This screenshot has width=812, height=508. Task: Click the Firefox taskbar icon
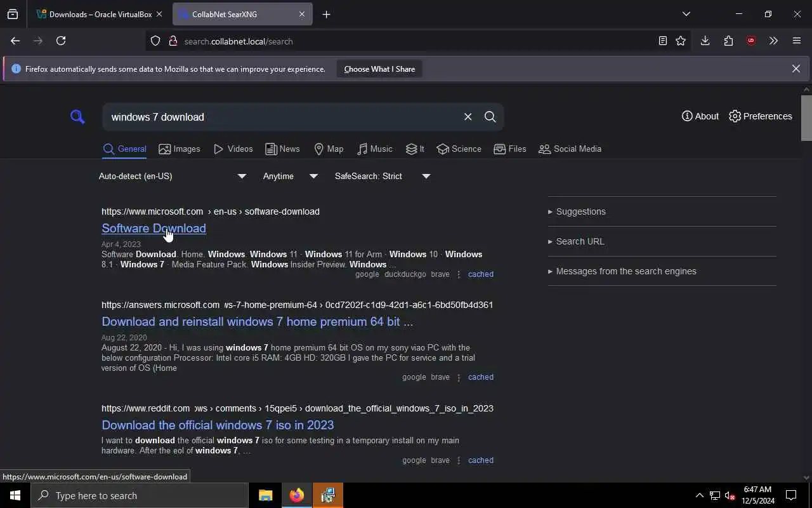click(297, 495)
